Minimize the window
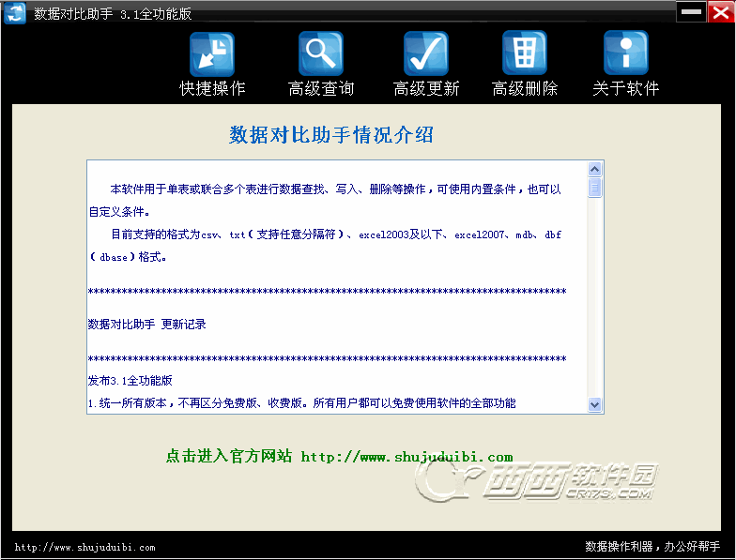736x560 pixels. click(691, 11)
